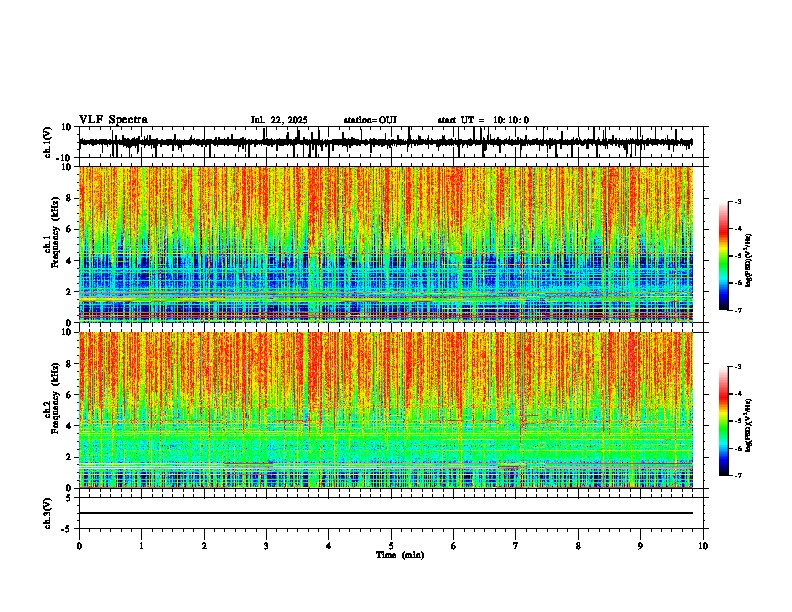This screenshot has width=792, height=612.
Task: Click the "Time (min)" x-axis label
Action: click(x=400, y=555)
